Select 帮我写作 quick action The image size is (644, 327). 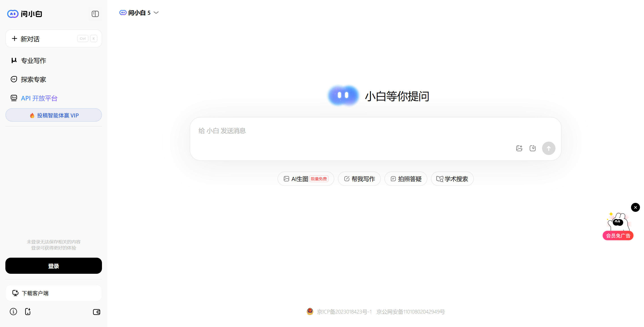pos(359,179)
